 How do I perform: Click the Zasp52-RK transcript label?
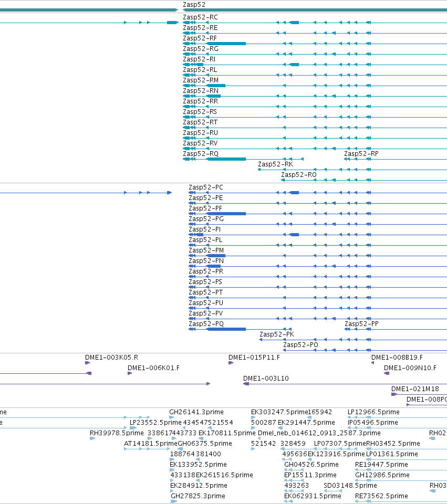click(x=276, y=164)
